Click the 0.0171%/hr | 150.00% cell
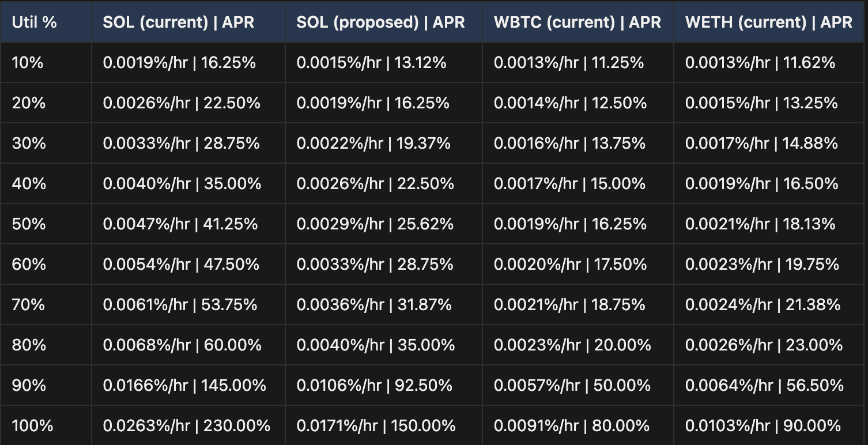This screenshot has width=868, height=445. (376, 425)
